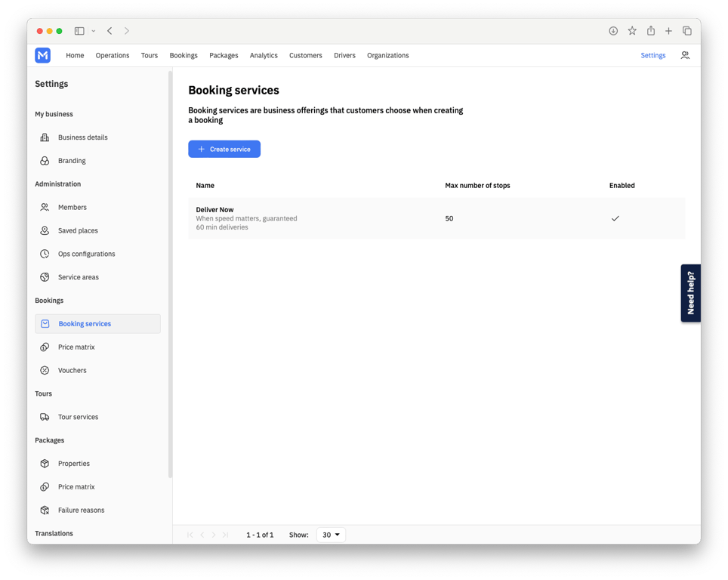The height and width of the screenshot is (580, 728).
Task: Go to the next page arrow
Action: click(x=214, y=535)
